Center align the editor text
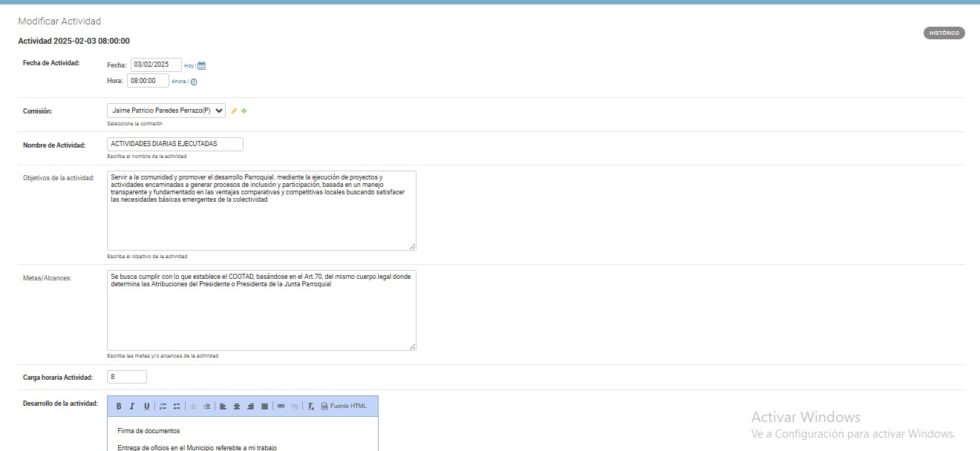This screenshot has height=451, width=980. click(x=237, y=406)
